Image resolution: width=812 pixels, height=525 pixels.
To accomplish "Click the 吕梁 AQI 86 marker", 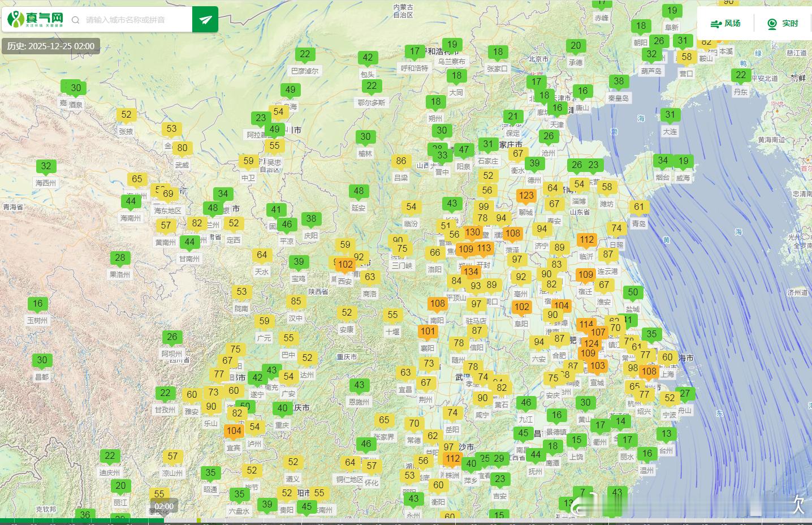I will coord(401,162).
